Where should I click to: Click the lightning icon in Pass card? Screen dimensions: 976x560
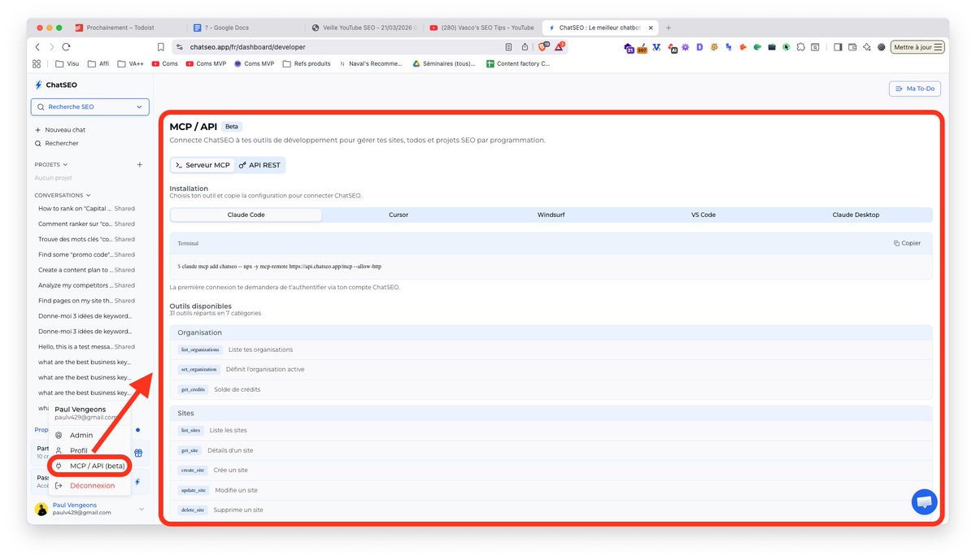pos(137,481)
